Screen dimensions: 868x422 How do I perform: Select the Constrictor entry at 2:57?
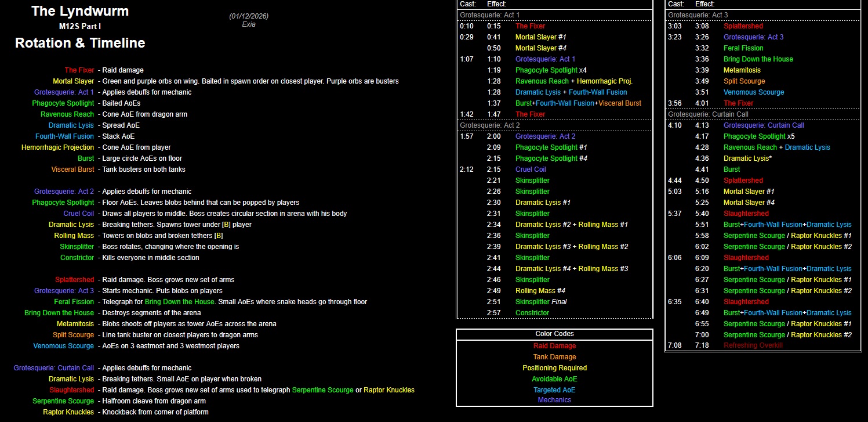[532, 313]
